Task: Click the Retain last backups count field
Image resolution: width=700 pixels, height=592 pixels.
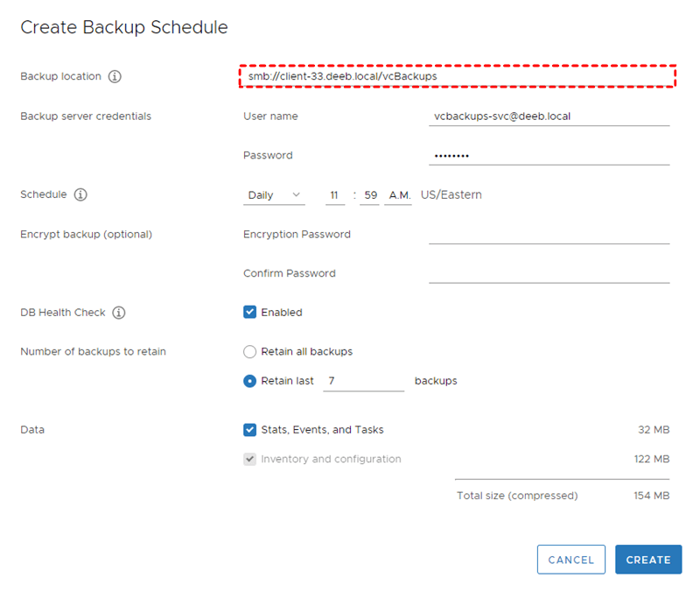Action: 362,381
